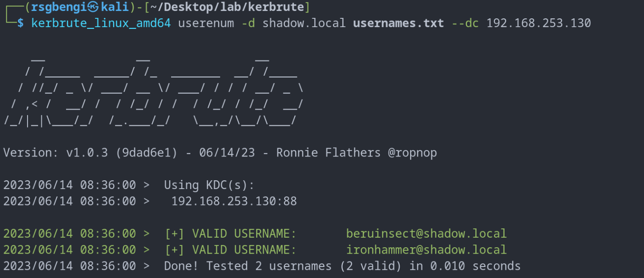Click the beruinsect@shadow.local valid username
Screen dimensions: 644x278
pos(426,234)
